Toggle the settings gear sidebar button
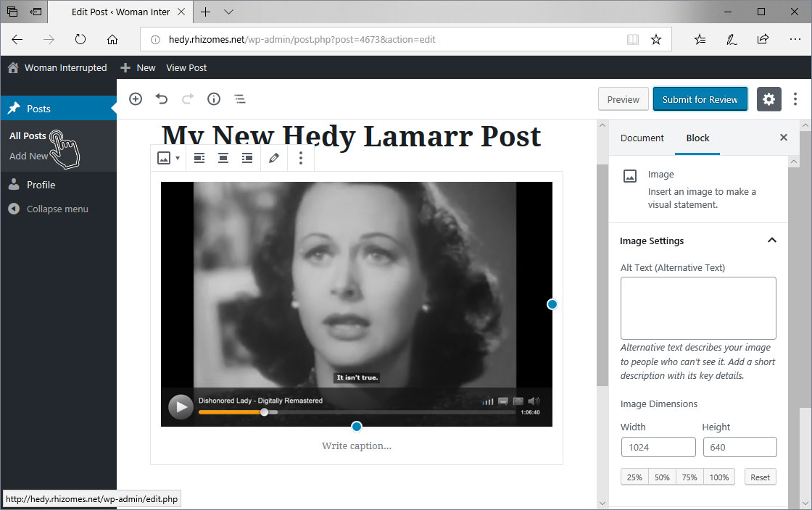The image size is (812, 510). (x=768, y=99)
